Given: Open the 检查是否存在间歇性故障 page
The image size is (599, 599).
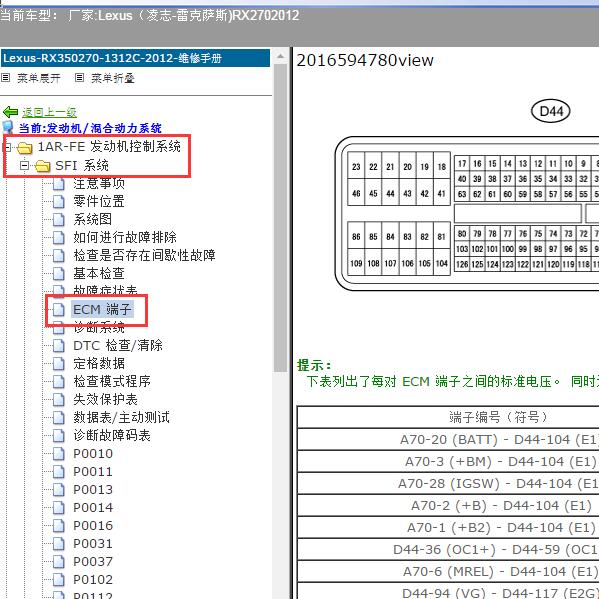Looking at the screenshot, I should pos(144,255).
